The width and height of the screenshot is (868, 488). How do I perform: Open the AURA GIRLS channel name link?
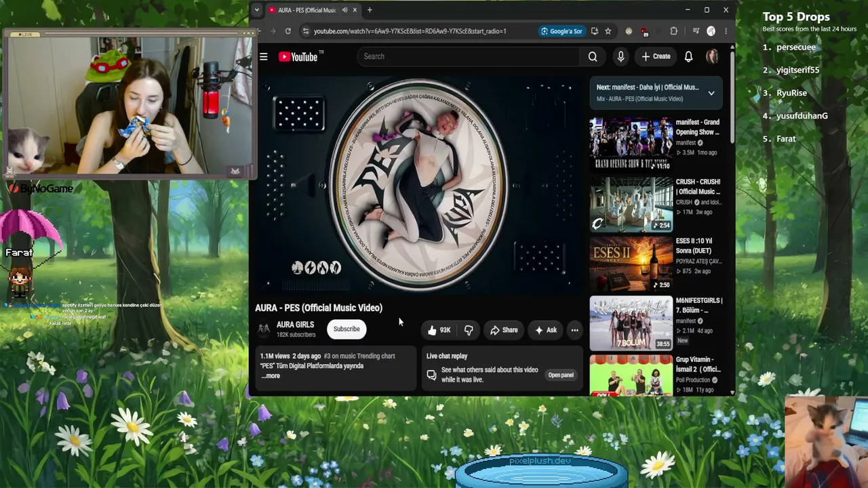[295, 325]
